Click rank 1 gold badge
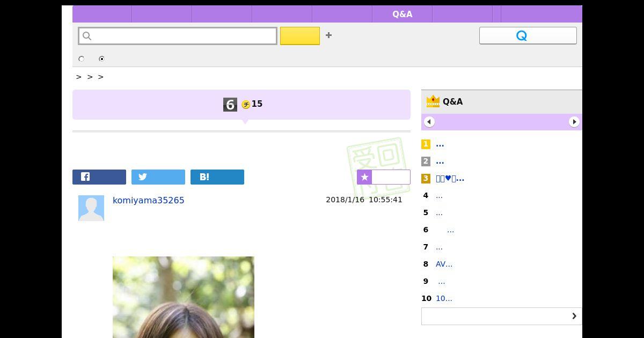Image resolution: width=644 pixels, height=338 pixels. (x=426, y=144)
